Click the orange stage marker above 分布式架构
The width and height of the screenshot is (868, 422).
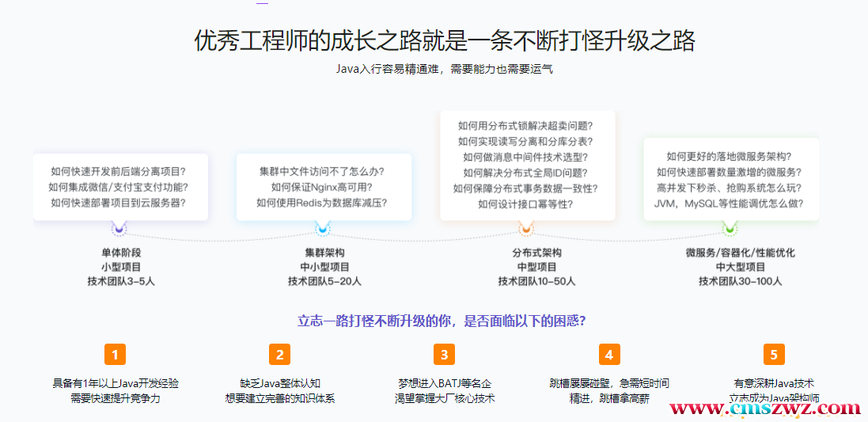coord(525,230)
